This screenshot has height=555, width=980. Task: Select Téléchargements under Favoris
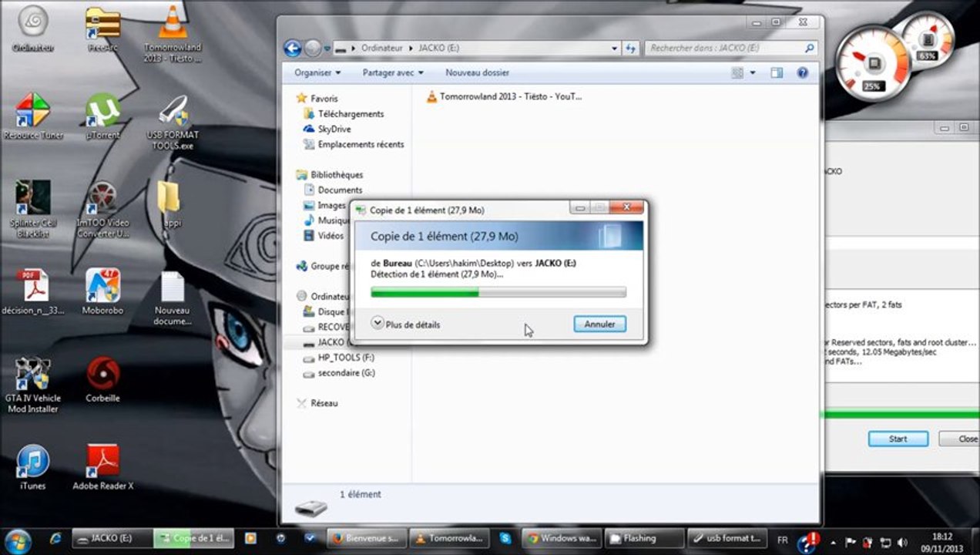coord(351,114)
